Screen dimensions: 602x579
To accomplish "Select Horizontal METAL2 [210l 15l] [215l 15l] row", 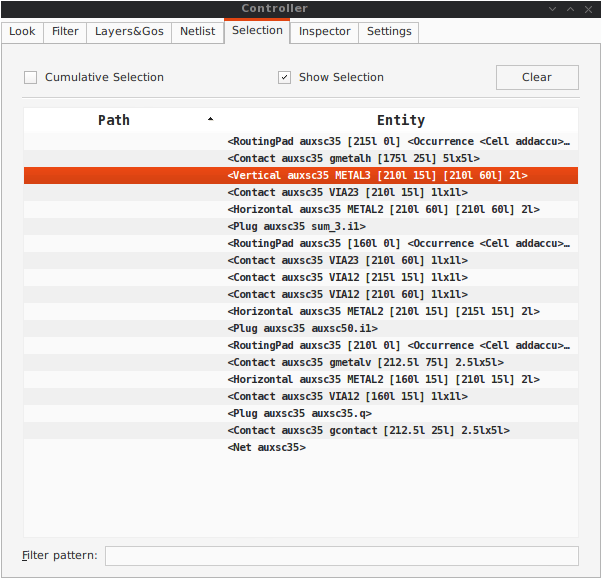I will click(x=301, y=311).
